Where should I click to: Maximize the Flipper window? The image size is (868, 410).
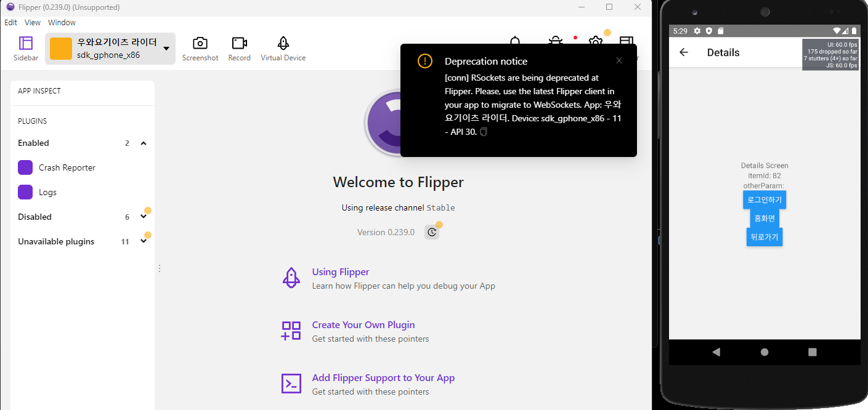[609, 7]
